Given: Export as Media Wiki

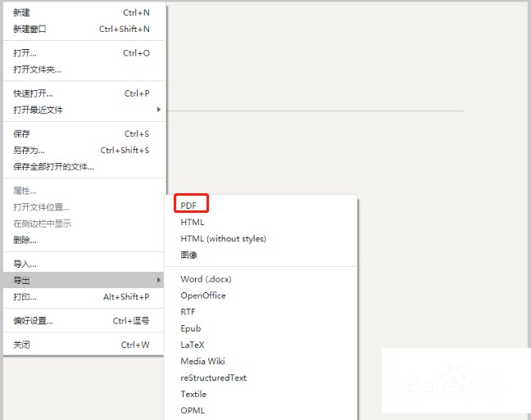Looking at the screenshot, I should pos(261,361).
